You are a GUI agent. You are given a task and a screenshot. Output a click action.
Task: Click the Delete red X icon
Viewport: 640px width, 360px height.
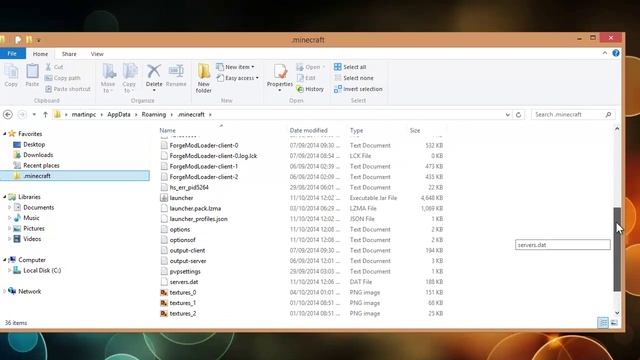(x=154, y=71)
